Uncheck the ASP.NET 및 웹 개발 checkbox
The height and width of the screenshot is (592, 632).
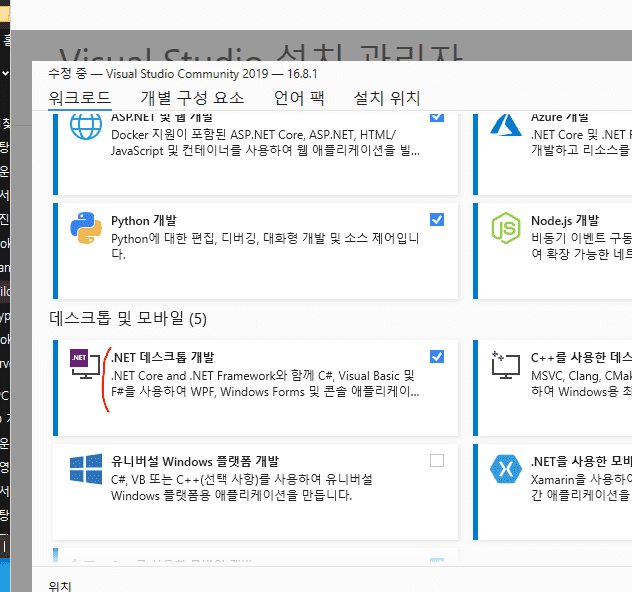[x=437, y=117]
